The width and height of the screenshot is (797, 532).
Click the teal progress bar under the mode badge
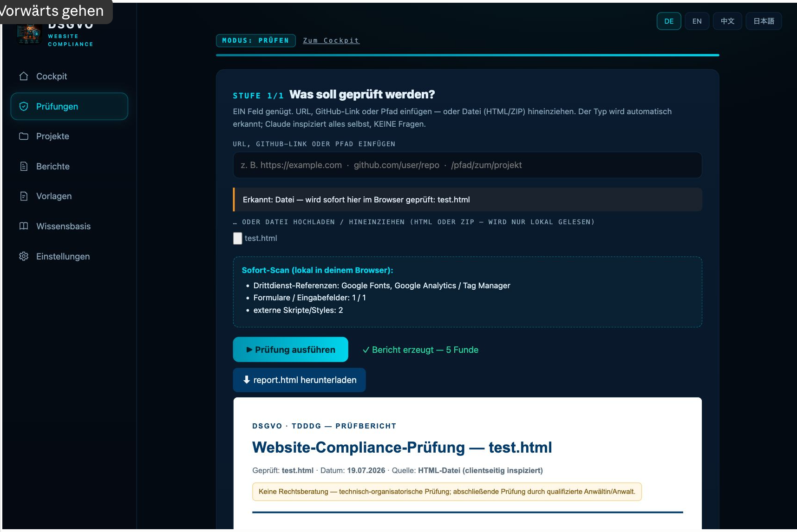coord(467,55)
